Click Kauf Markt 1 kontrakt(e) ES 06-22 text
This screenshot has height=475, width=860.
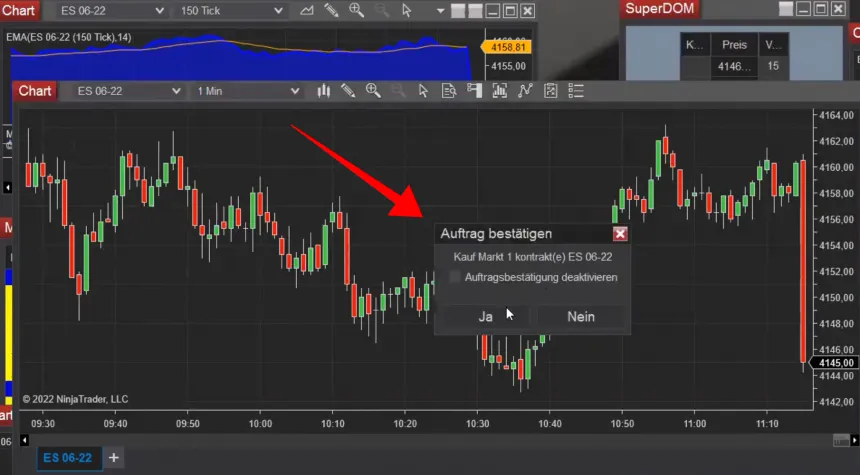533,257
